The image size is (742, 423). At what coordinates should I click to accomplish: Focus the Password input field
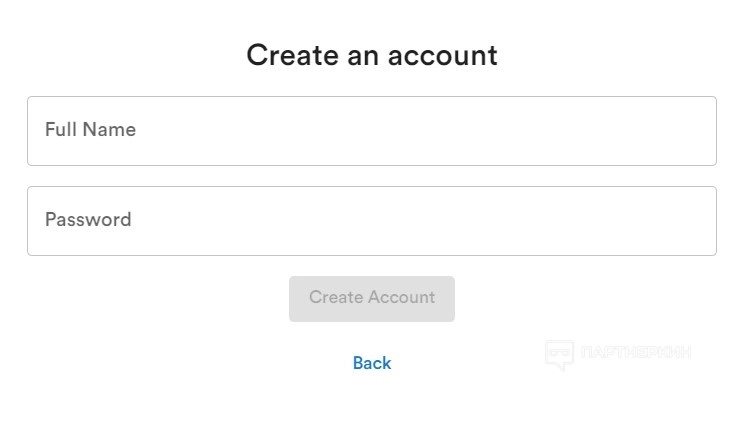tap(371, 221)
